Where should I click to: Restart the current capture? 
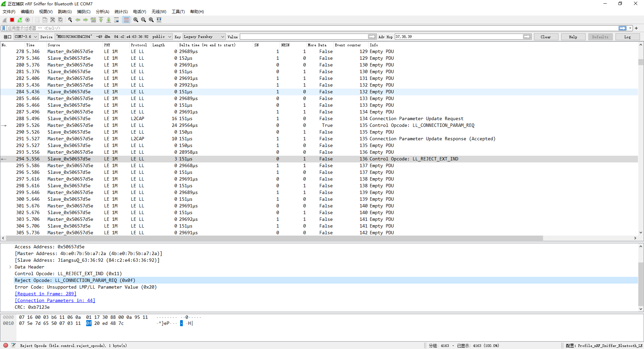click(x=20, y=20)
